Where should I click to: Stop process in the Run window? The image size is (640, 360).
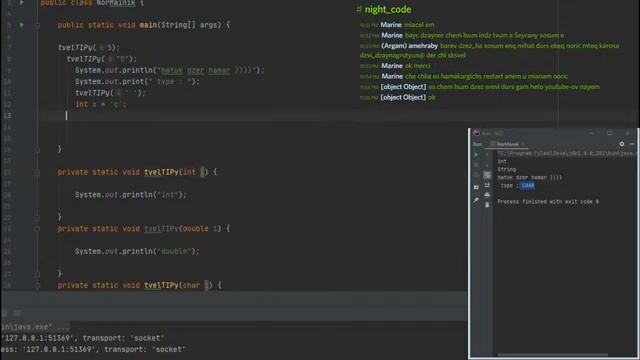coord(476,165)
